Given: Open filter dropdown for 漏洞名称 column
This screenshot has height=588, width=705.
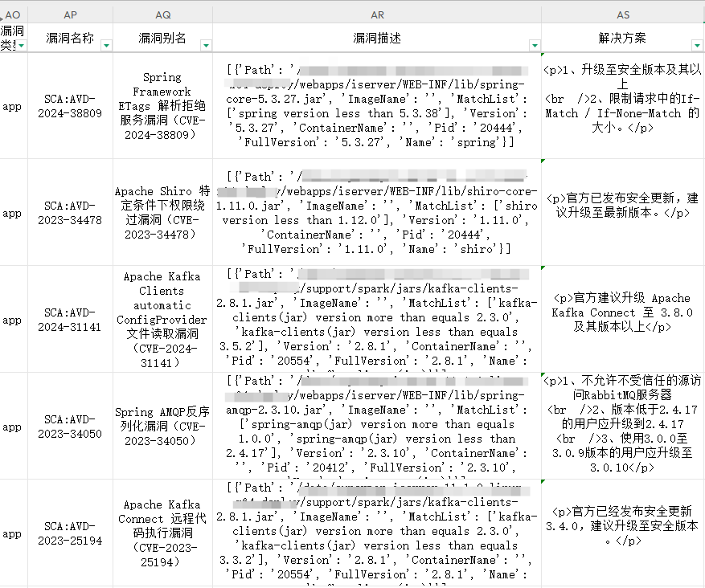Looking at the screenshot, I should (x=106, y=45).
